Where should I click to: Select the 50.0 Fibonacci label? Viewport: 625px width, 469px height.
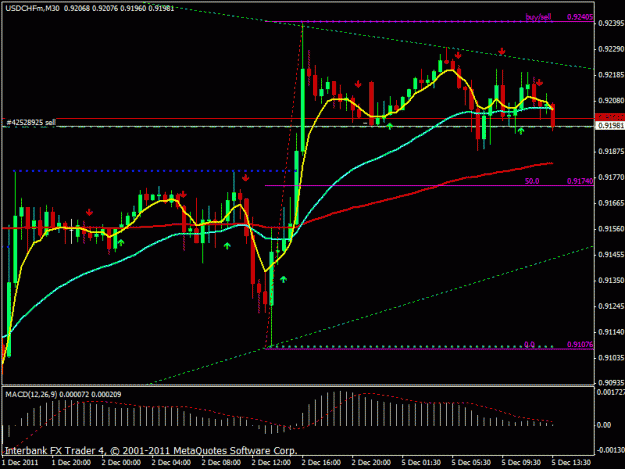(x=532, y=181)
